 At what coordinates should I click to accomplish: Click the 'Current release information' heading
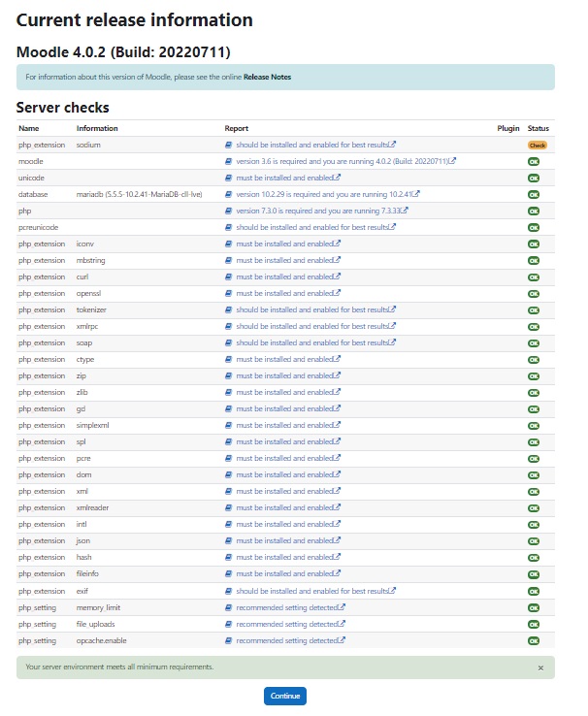click(x=134, y=20)
